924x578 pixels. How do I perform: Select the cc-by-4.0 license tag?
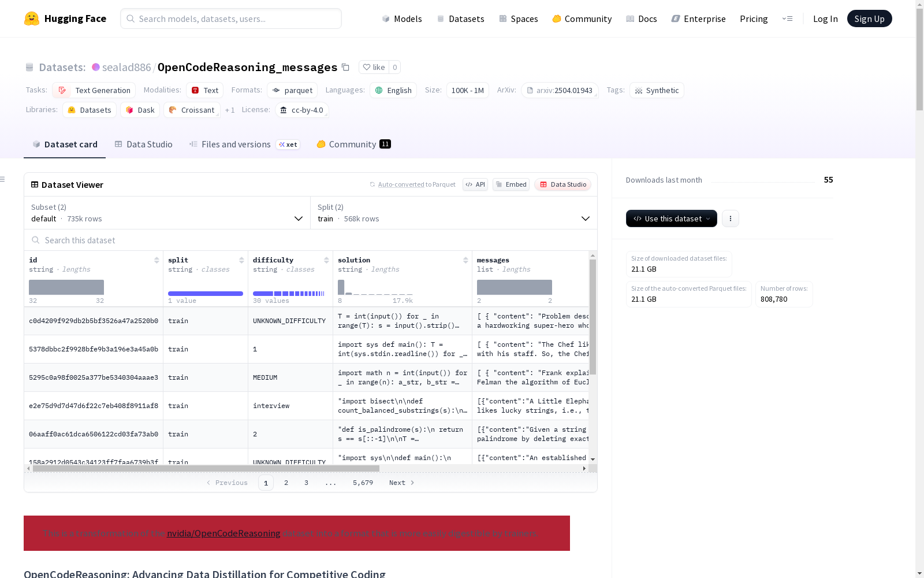pos(302,110)
